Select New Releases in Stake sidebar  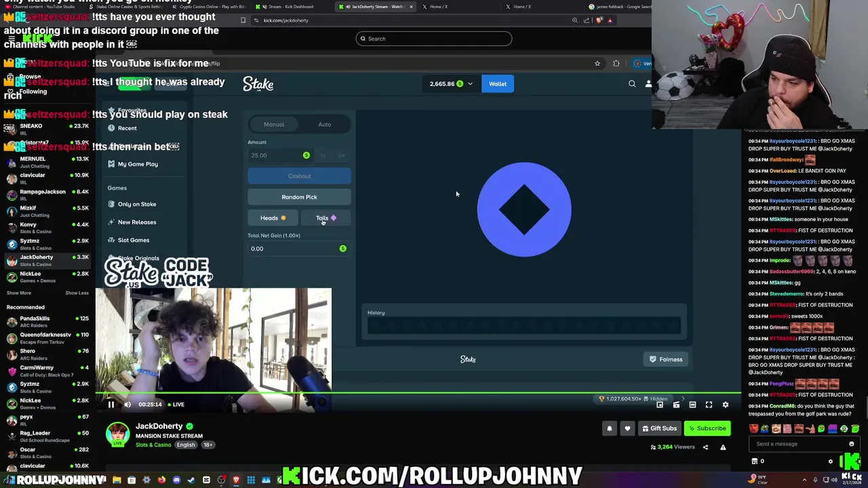(137, 222)
